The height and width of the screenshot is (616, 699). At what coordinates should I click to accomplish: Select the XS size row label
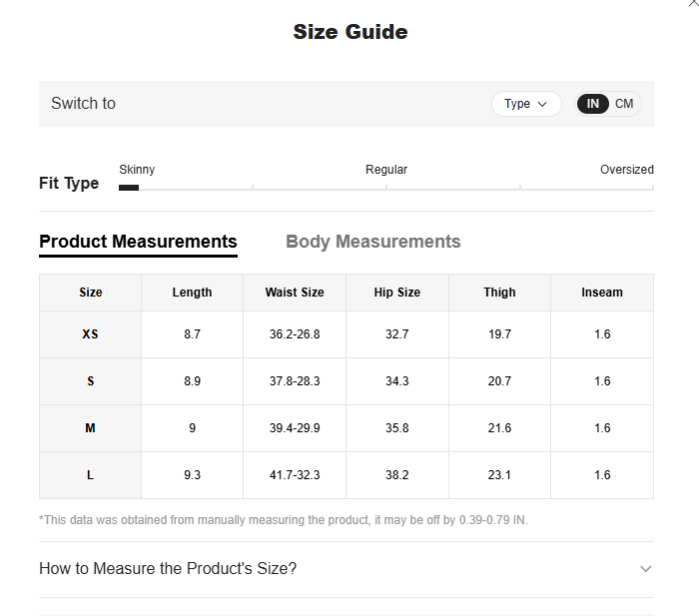click(90, 334)
